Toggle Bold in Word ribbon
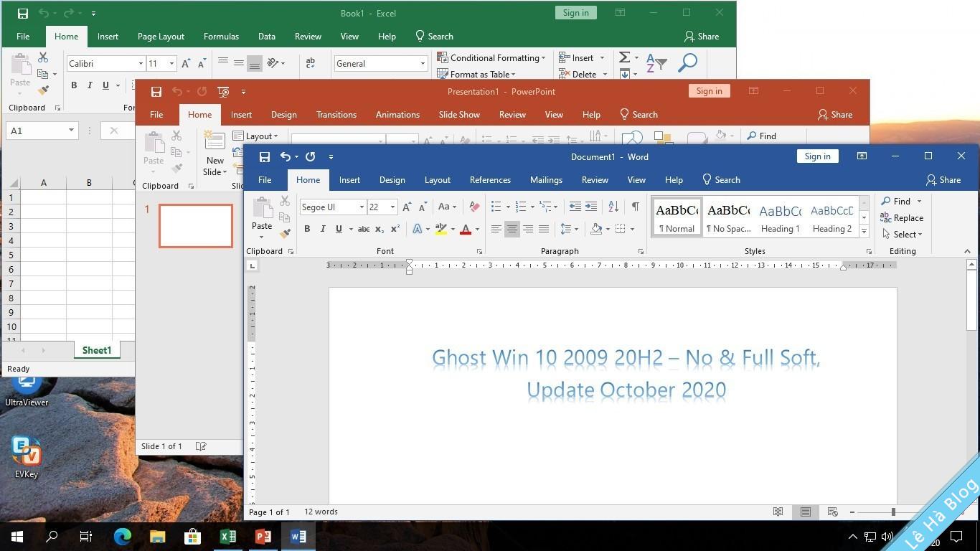The height and width of the screenshot is (551, 980). click(x=307, y=229)
